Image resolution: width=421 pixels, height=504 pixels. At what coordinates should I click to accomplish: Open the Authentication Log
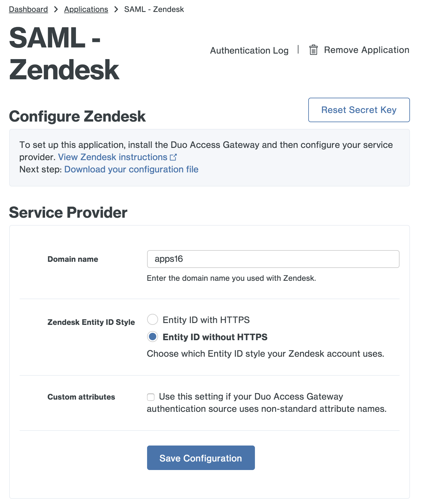[249, 50]
